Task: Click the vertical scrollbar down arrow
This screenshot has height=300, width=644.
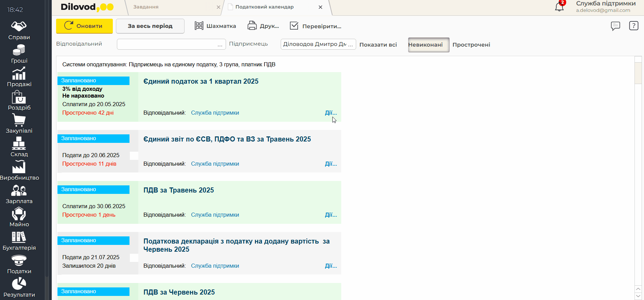Action: [x=638, y=296]
